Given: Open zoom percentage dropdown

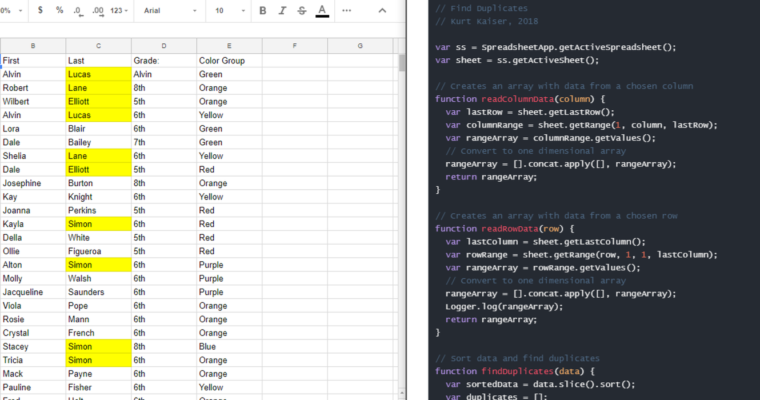Looking at the screenshot, I should pos(12,10).
